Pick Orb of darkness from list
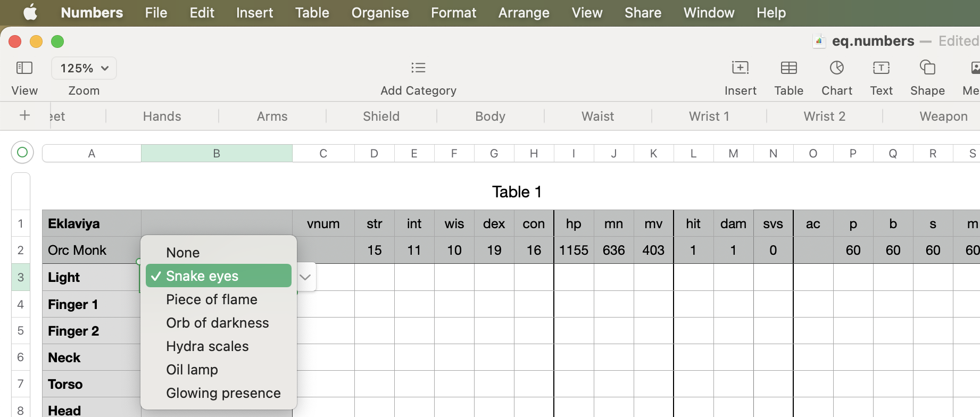 (x=217, y=323)
